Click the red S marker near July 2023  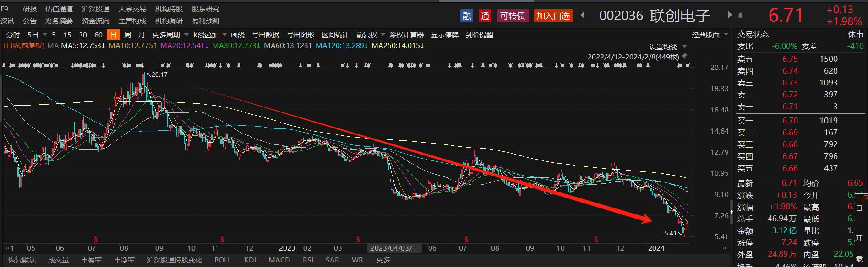[466, 240]
